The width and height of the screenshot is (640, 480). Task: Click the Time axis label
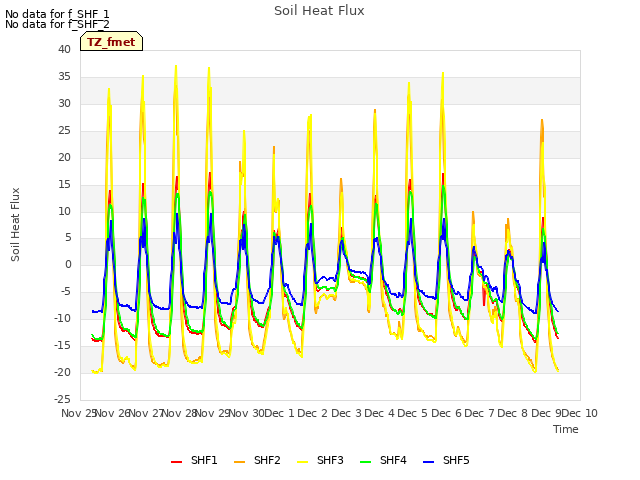tap(566, 429)
